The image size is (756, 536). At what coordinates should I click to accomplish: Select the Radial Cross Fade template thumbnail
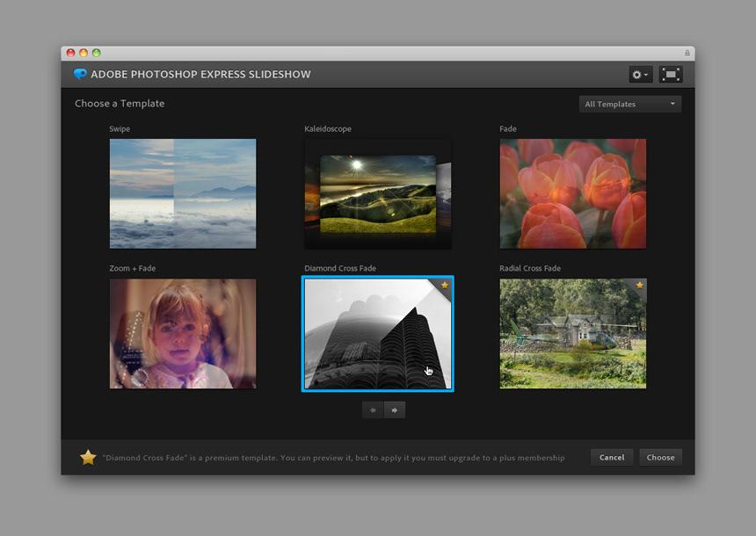[573, 334]
